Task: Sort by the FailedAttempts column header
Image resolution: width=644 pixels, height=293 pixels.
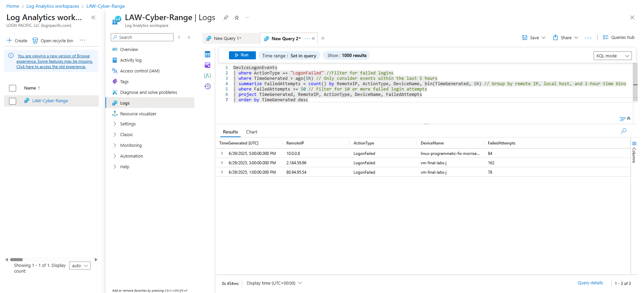Action: (x=501, y=143)
